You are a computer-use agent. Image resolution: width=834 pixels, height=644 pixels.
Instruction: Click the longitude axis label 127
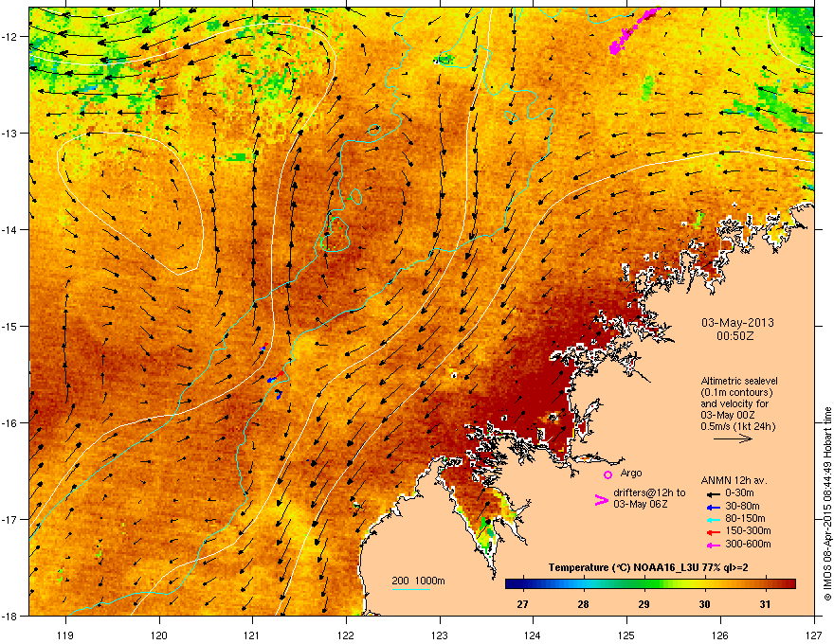[814, 635]
